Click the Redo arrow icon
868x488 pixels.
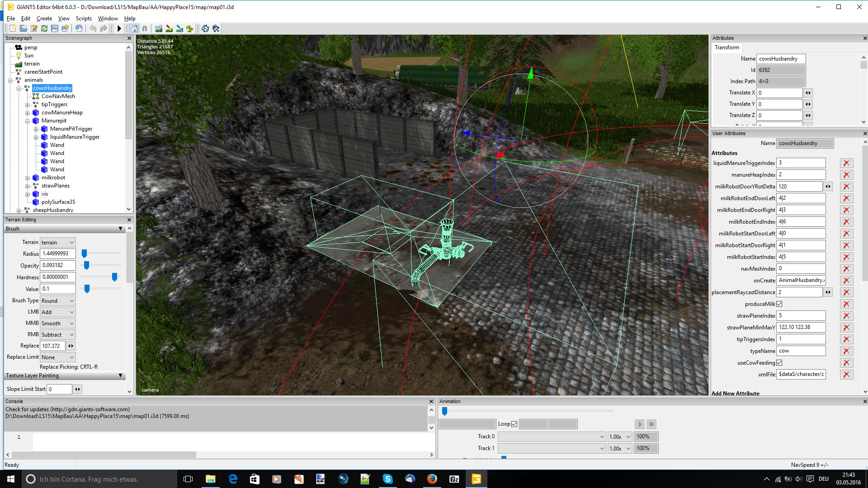(104, 28)
